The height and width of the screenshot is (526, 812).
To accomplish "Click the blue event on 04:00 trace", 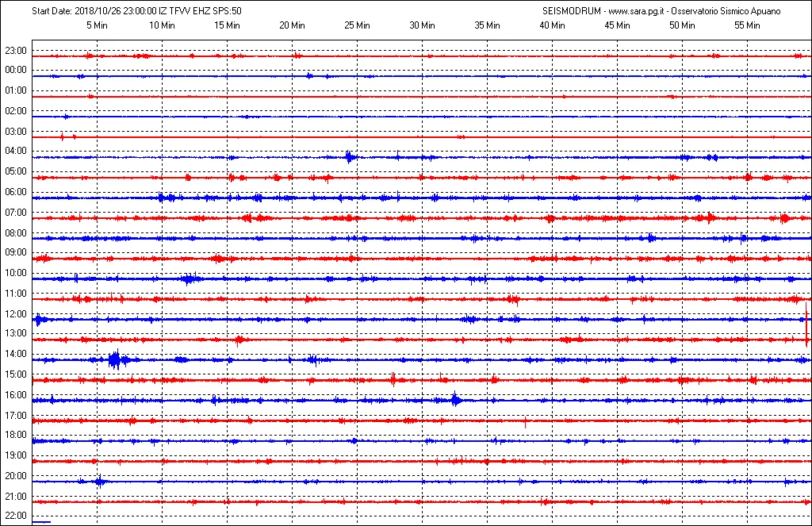I will point(350,156).
